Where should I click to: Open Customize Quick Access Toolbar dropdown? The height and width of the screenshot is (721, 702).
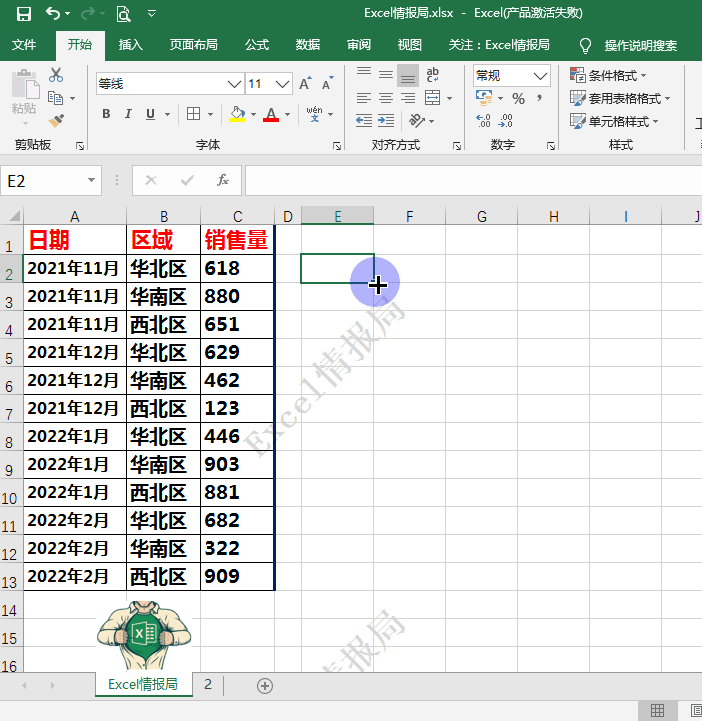point(152,14)
